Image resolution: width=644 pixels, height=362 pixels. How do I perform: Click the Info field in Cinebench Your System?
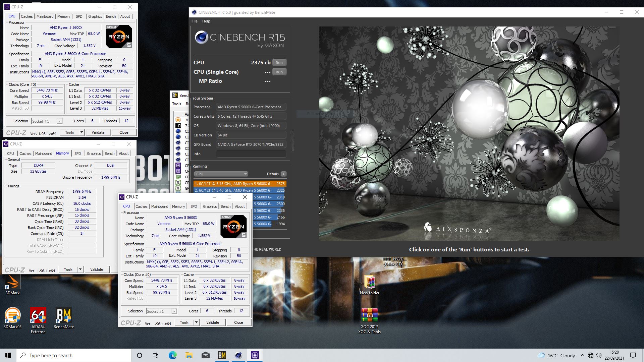tap(251, 154)
